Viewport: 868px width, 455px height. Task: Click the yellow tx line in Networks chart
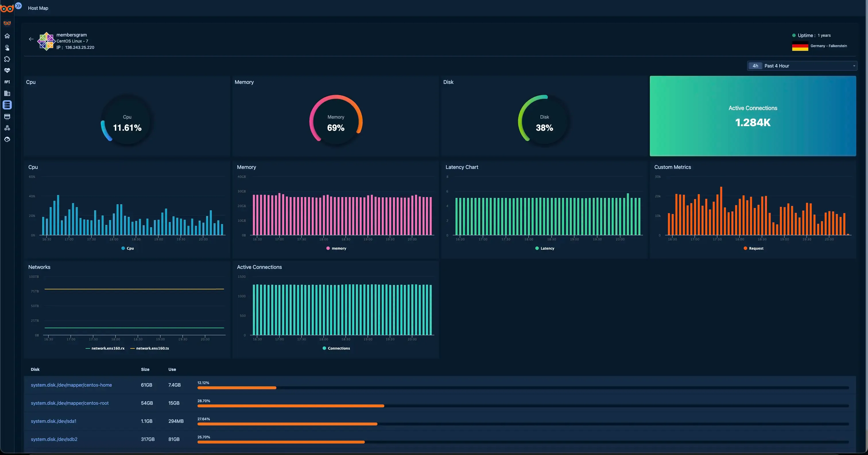tap(134, 289)
